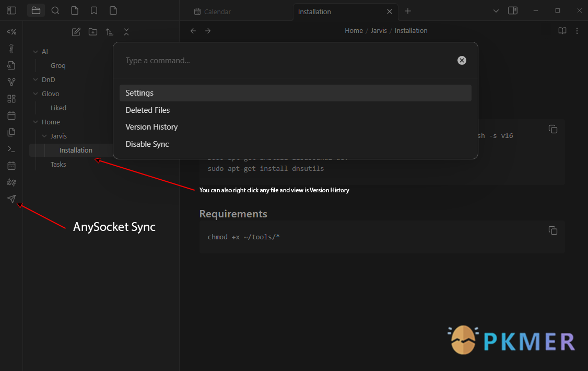588x371 pixels.
Task: Collapse all folders in file explorer
Action: tap(126, 32)
